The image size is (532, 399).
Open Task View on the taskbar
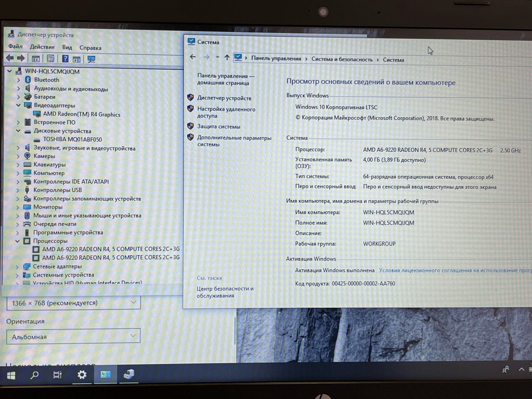click(x=57, y=375)
